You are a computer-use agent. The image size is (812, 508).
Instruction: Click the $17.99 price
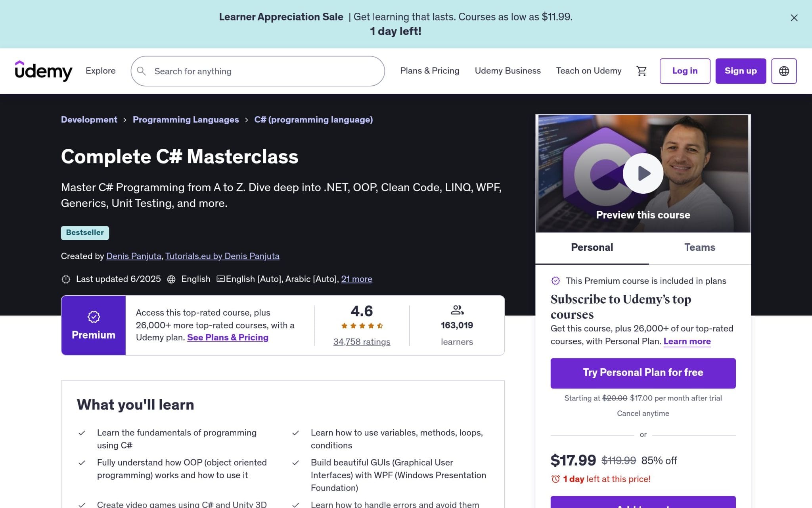pos(573,460)
